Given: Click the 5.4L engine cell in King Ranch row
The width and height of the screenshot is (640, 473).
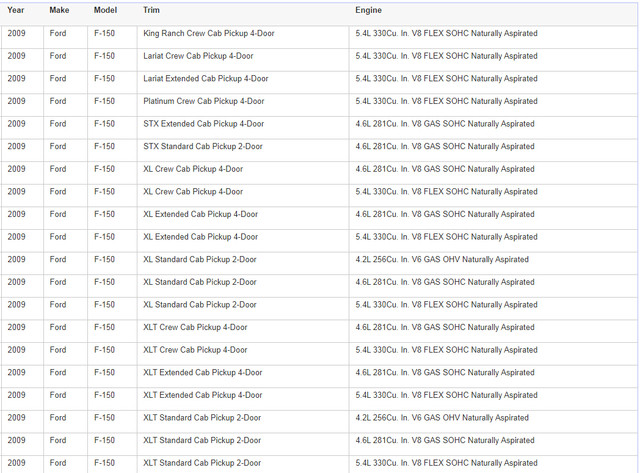Looking at the screenshot, I should pos(446,33).
